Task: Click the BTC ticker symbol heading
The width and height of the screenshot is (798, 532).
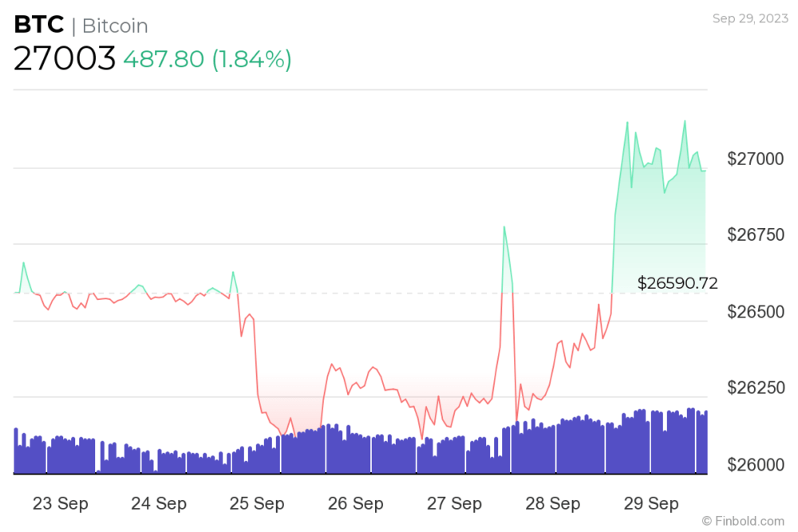Action: (39, 25)
